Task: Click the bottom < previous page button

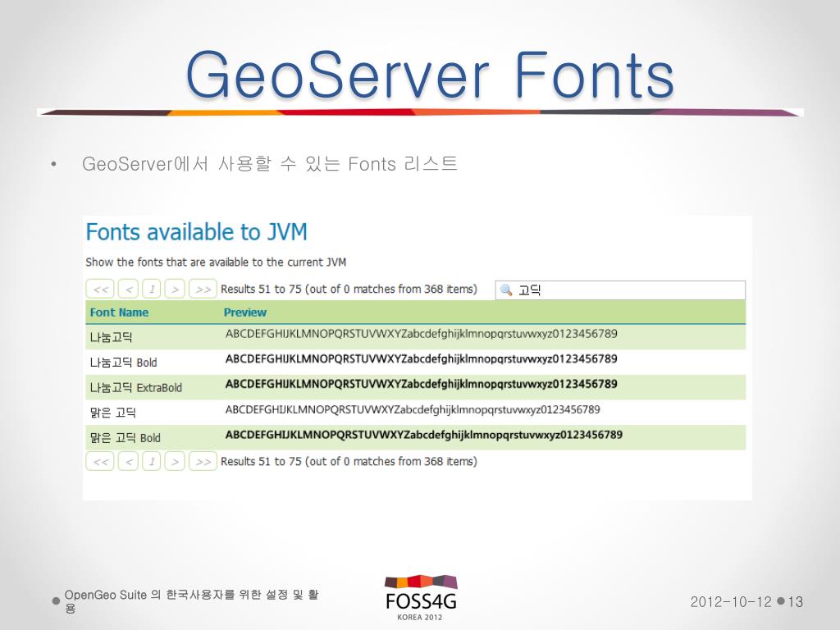Action: tap(129, 461)
